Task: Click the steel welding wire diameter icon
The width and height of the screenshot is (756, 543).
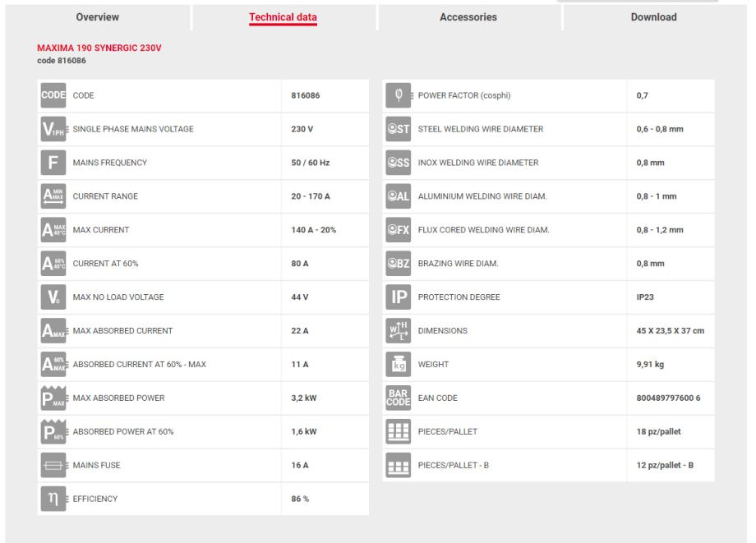Action: pyautogui.click(x=399, y=129)
